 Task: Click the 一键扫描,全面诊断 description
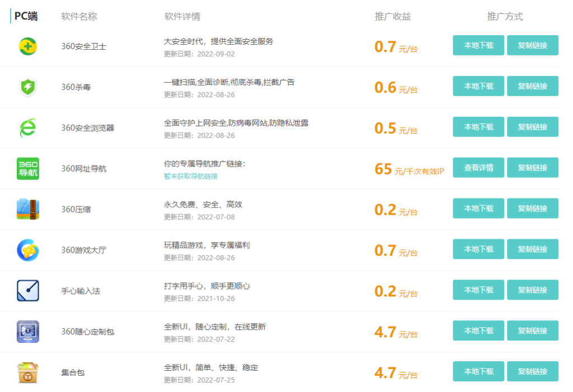pos(229,82)
